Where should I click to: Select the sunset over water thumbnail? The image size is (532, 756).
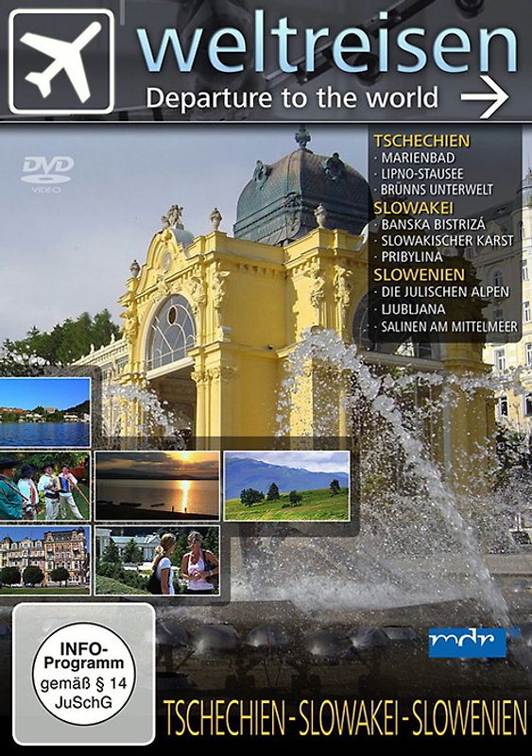[157, 486]
